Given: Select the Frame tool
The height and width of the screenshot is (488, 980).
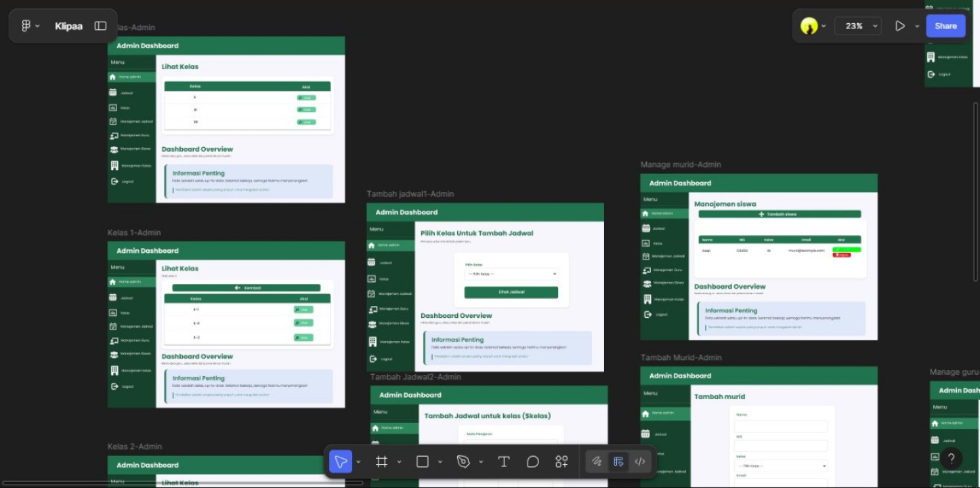Looking at the screenshot, I should tap(382, 462).
